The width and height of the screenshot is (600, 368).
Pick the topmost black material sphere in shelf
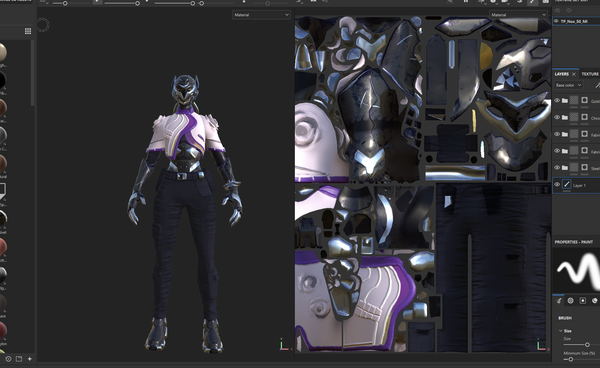tap(2, 80)
